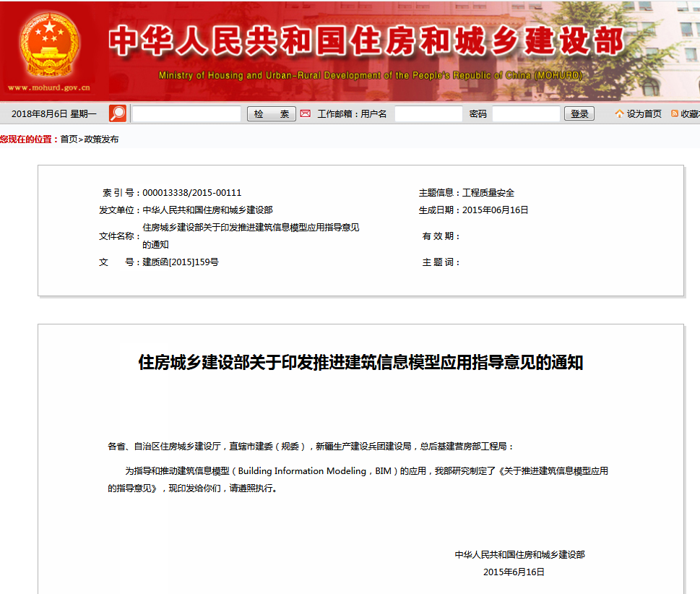Click the 主题词 label
The image size is (700, 594).
[440, 262]
